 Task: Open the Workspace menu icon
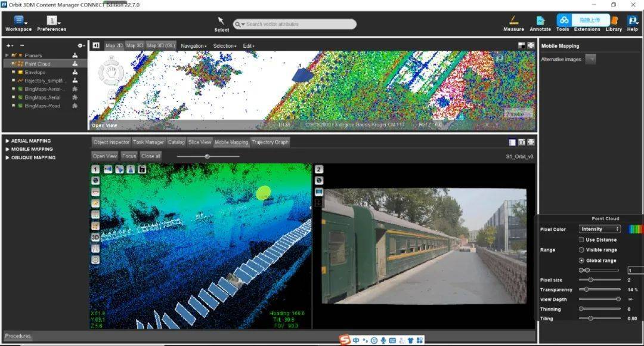pos(18,20)
